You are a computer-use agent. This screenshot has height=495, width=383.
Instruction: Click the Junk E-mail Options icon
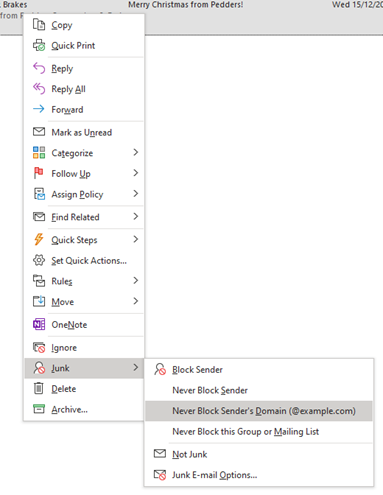tap(160, 475)
